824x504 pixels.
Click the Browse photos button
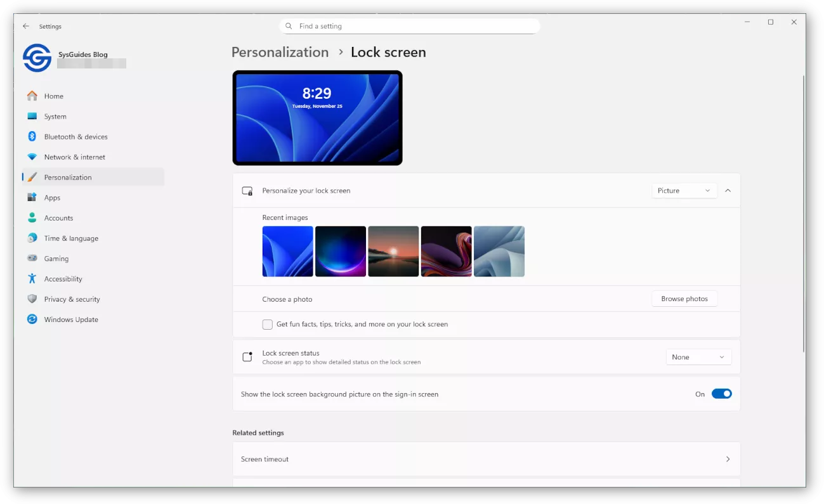tap(684, 298)
